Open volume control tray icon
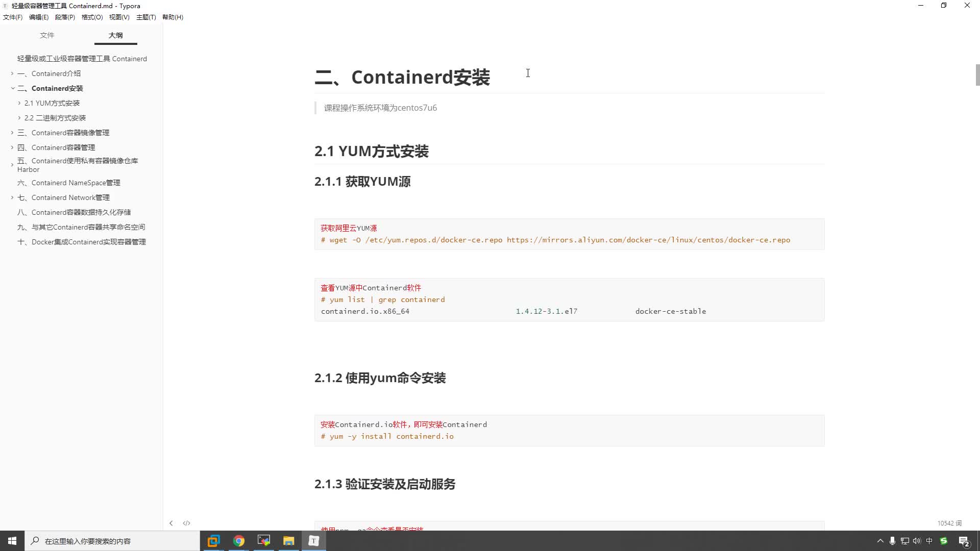 pyautogui.click(x=917, y=541)
